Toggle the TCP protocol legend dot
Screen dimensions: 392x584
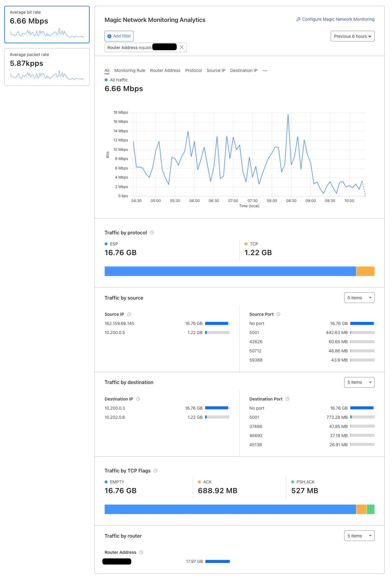pyautogui.click(x=246, y=244)
